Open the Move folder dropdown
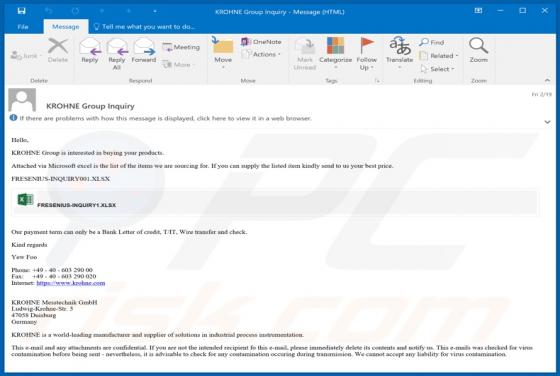560x376 pixels. coord(223,53)
